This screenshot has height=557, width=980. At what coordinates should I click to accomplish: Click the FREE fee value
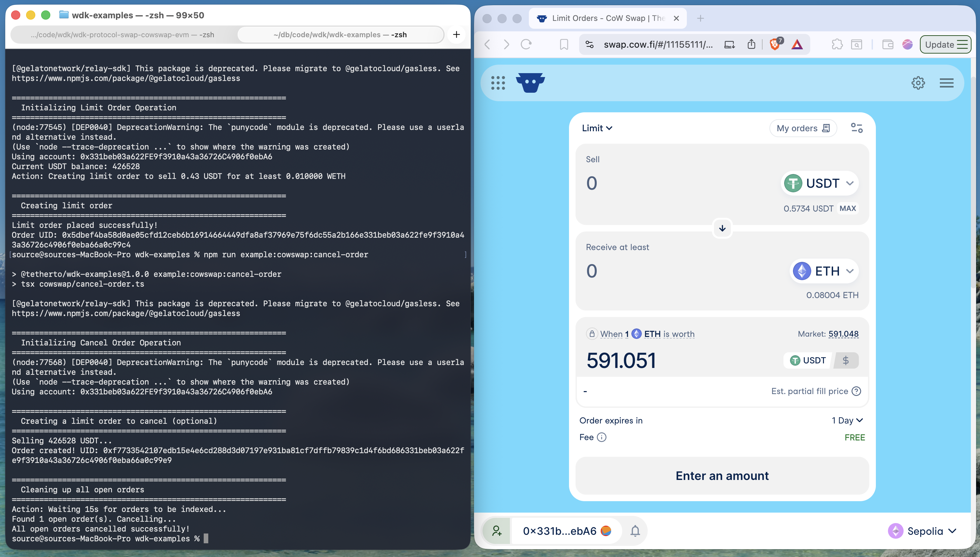pyautogui.click(x=855, y=437)
